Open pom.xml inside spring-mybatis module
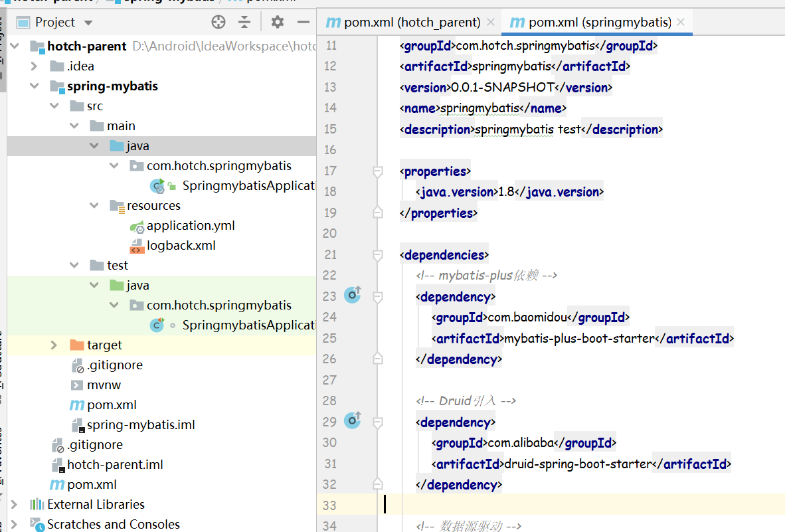 tap(112, 405)
